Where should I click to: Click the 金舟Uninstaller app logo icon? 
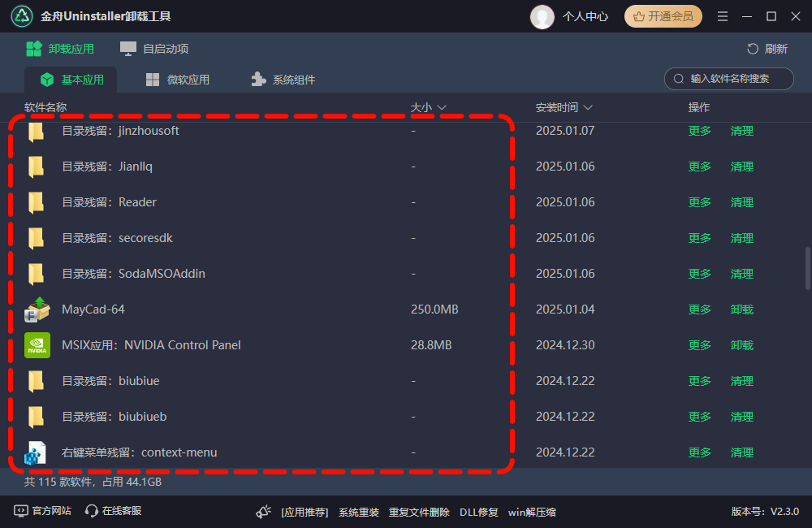click(x=22, y=16)
